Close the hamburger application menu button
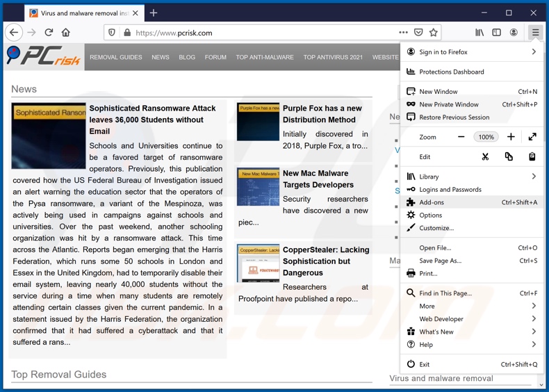 535,33
